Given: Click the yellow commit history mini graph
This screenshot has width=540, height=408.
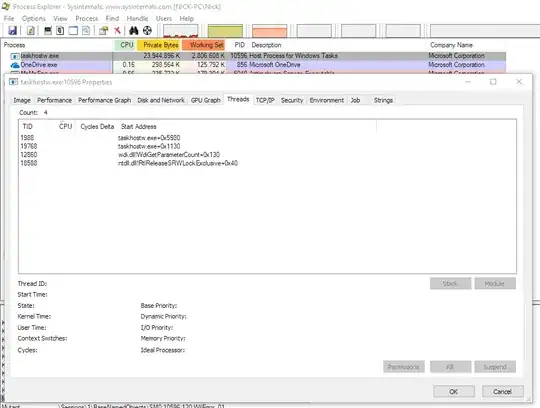Looking at the screenshot, I should coord(225,31).
